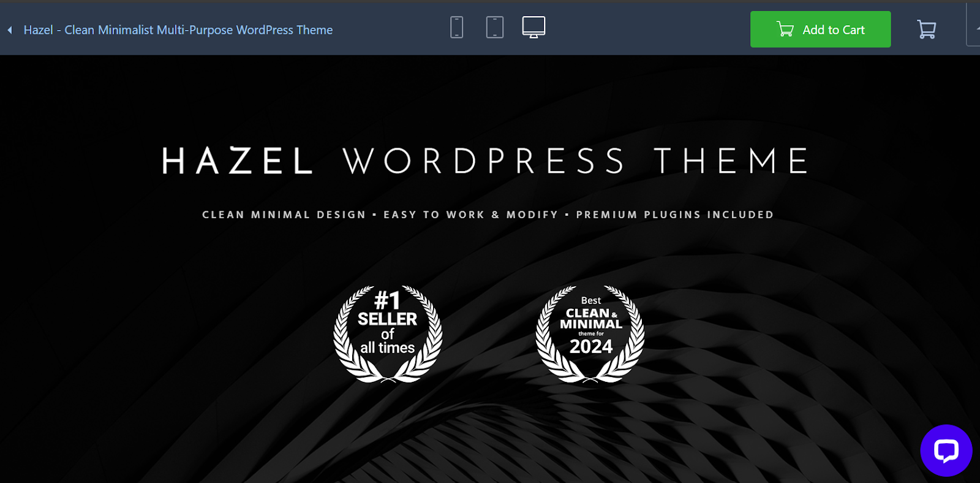Open the Hazel theme title link
This screenshot has height=483, width=980.
pos(178,30)
